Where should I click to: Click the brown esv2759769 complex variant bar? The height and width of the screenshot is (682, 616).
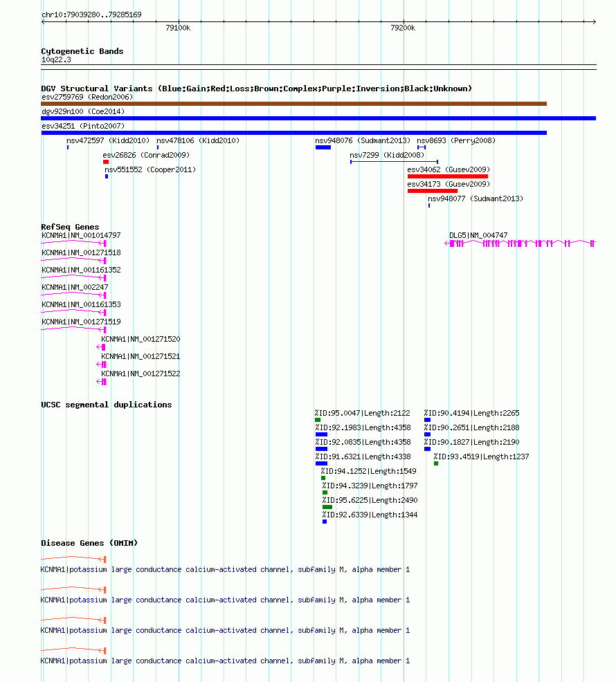pos(294,104)
